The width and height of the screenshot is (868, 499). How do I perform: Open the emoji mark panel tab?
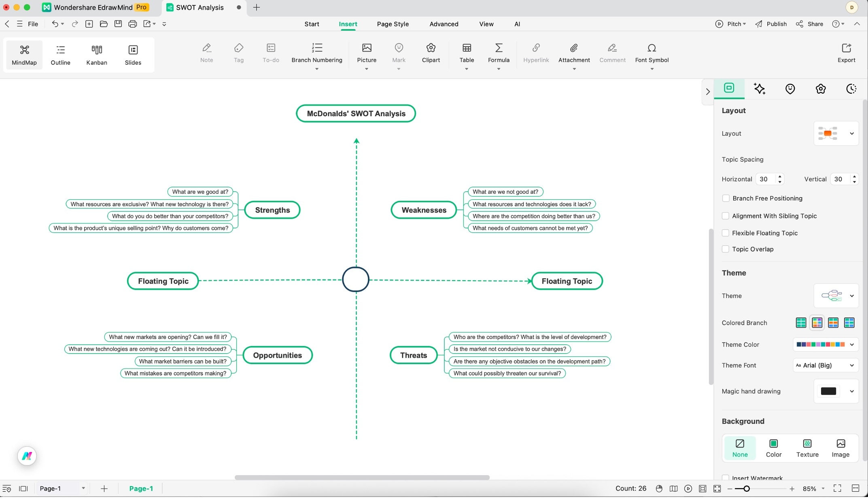[x=790, y=89]
